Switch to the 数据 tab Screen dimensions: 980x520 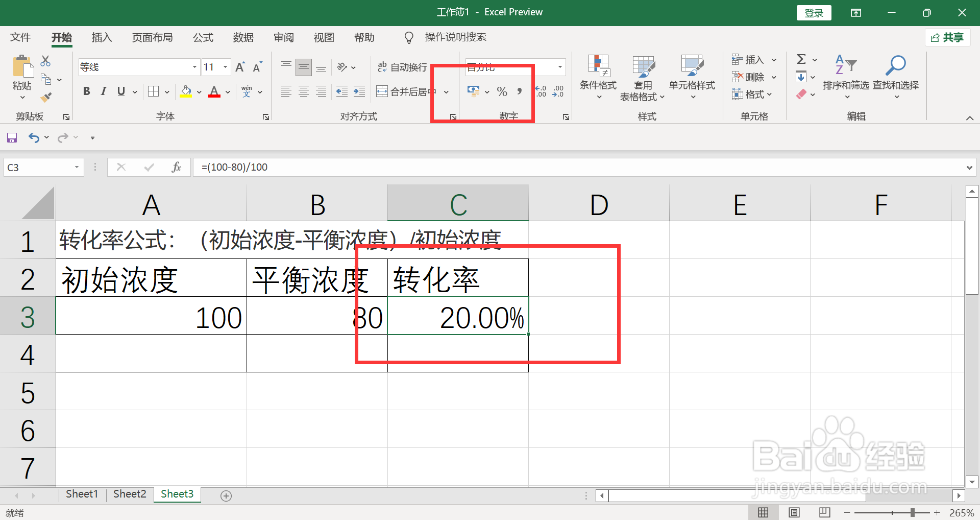click(243, 37)
